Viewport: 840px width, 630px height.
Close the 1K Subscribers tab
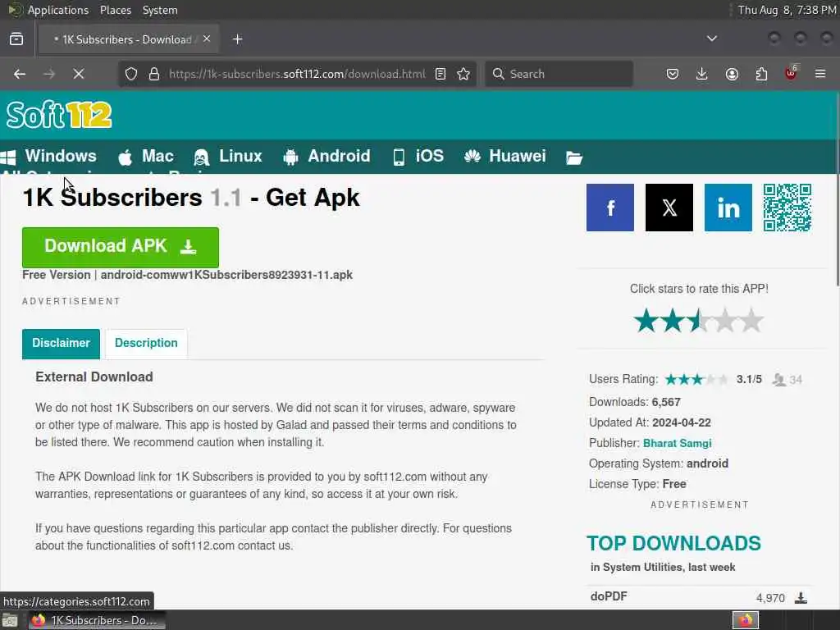pos(207,39)
